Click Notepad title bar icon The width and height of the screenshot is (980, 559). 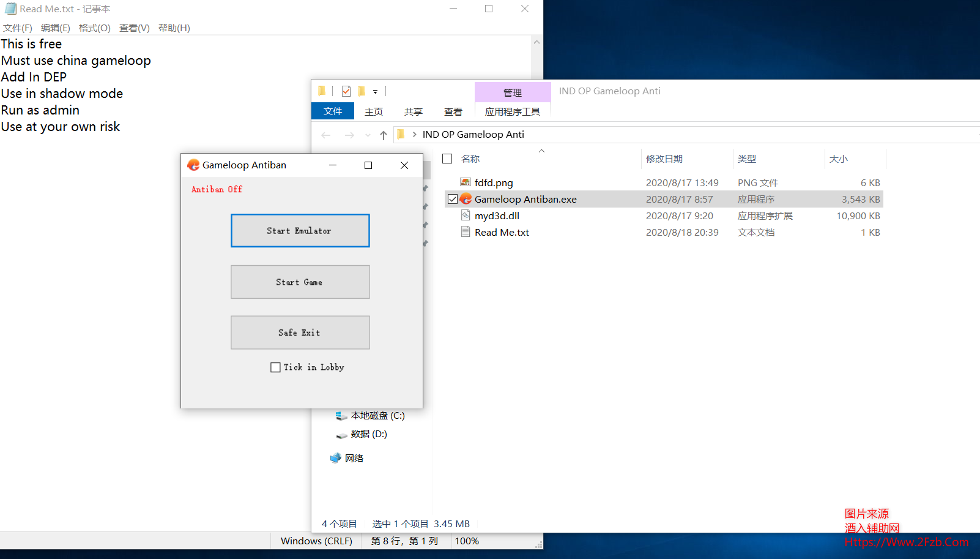tap(10, 9)
